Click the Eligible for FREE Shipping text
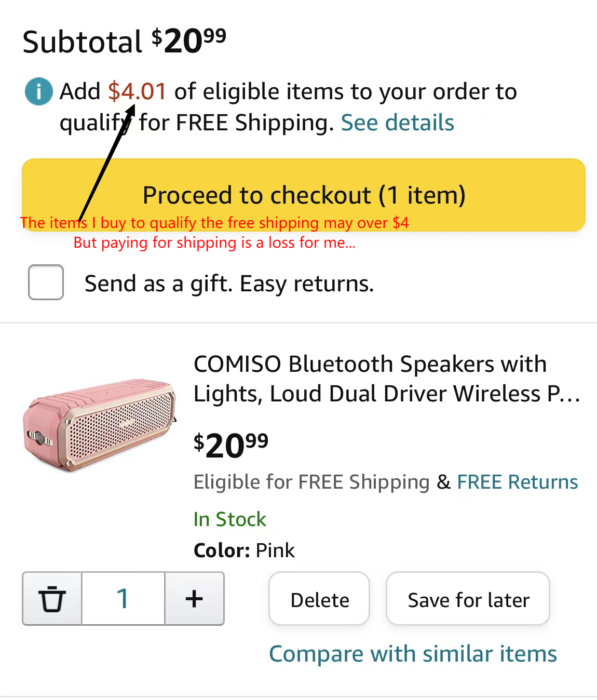Image resolution: width=597 pixels, height=700 pixels. [311, 482]
